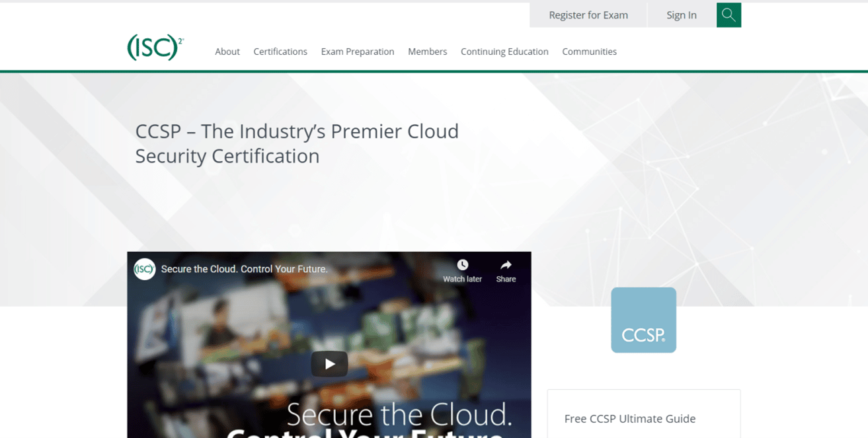Image resolution: width=868 pixels, height=438 pixels.
Task: Click Register for Exam
Action: pos(588,15)
